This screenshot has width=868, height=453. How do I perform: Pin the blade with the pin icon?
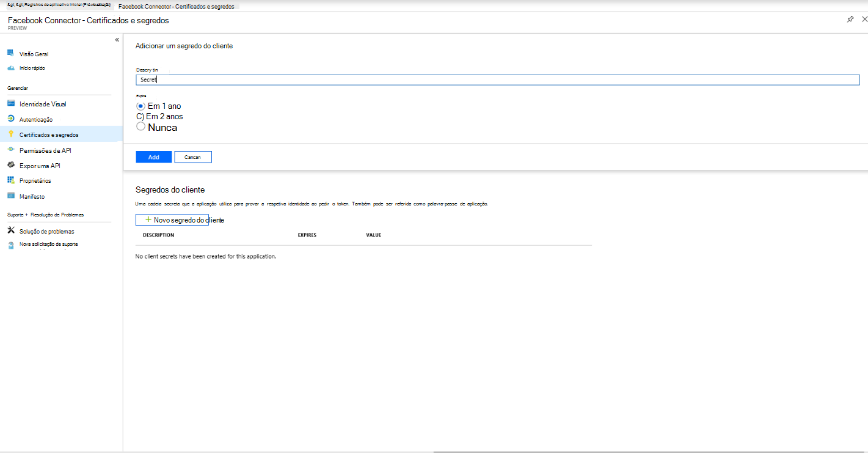click(850, 20)
